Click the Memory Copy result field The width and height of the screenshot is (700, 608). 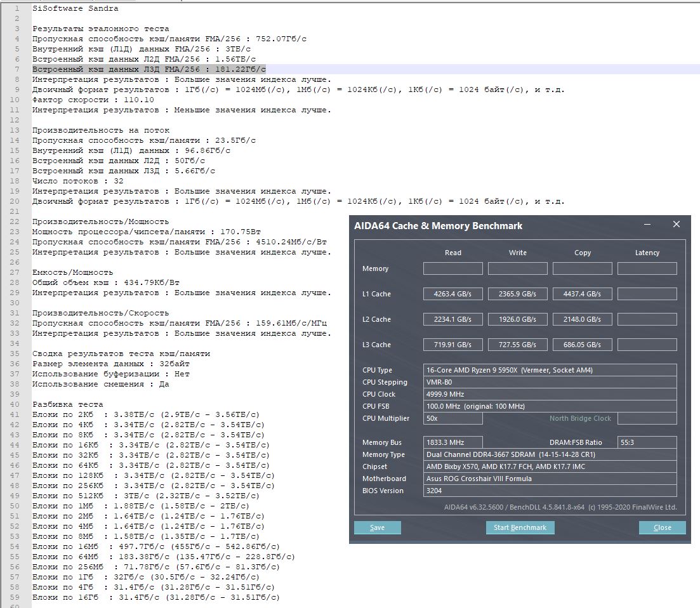coord(582,268)
